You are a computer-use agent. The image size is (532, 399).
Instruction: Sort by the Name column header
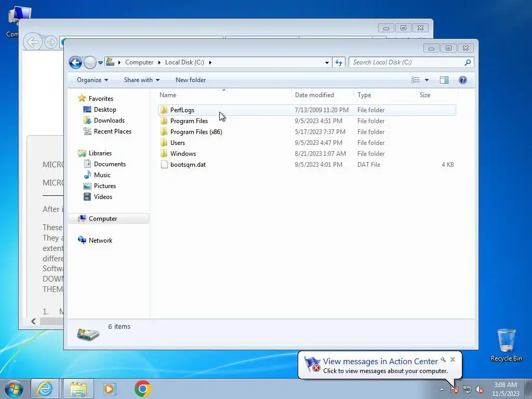pos(224,95)
